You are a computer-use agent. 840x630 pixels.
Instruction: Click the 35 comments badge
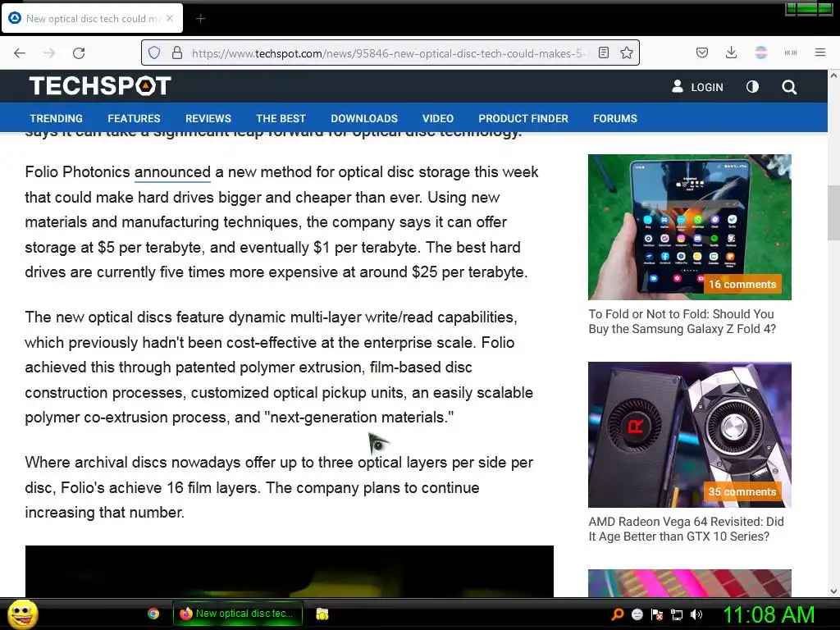pos(742,492)
